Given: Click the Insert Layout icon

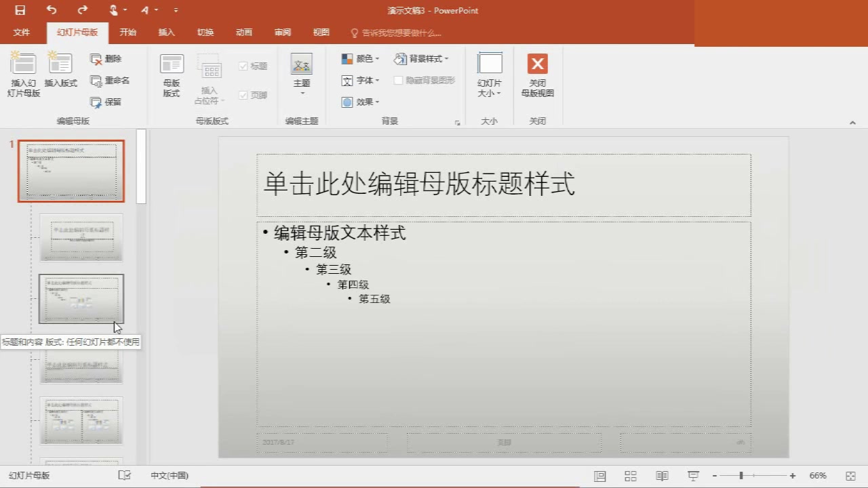Looking at the screenshot, I should coord(60,63).
